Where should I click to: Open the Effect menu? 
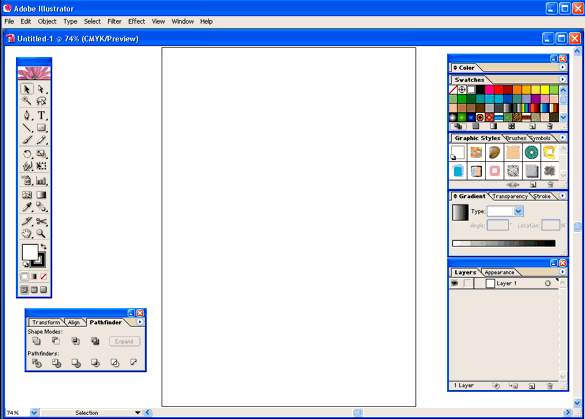137,21
